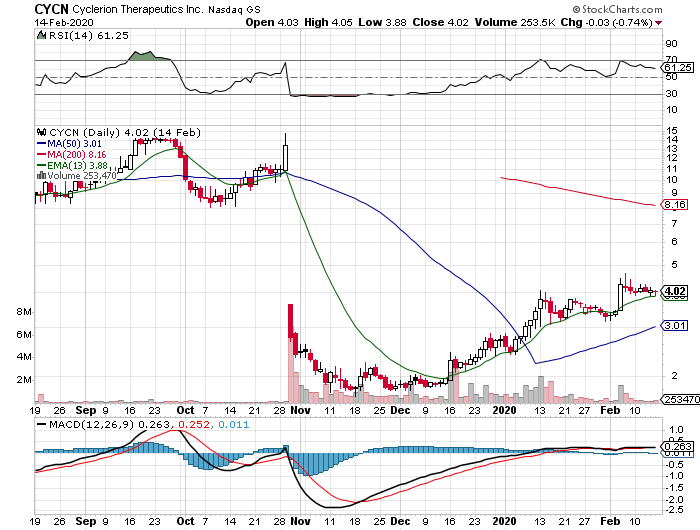
Task: Click the Dec label on MACD axis
Action: click(x=399, y=521)
